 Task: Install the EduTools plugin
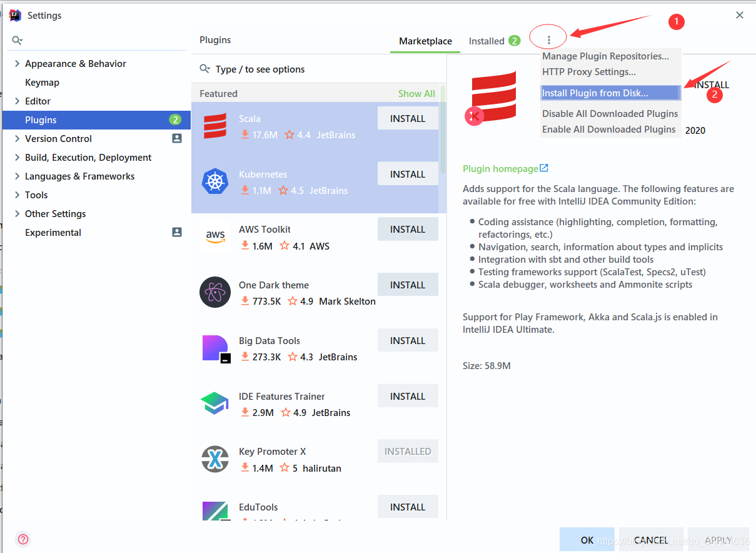pos(408,507)
